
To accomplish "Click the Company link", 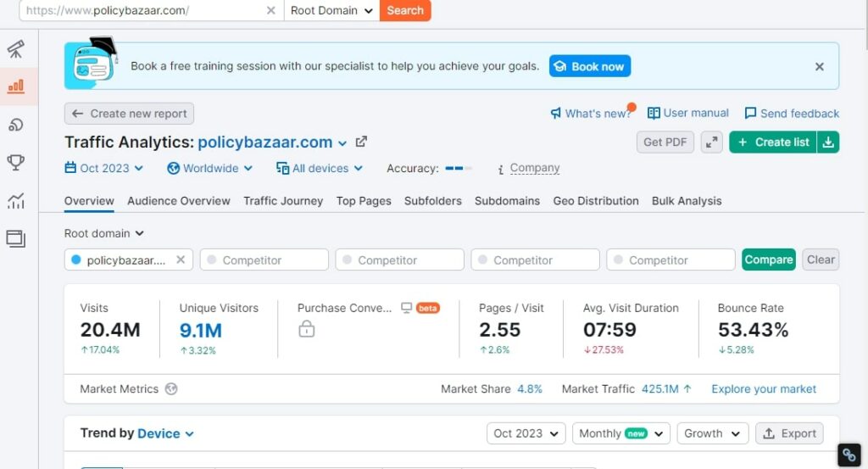I will (x=535, y=168).
